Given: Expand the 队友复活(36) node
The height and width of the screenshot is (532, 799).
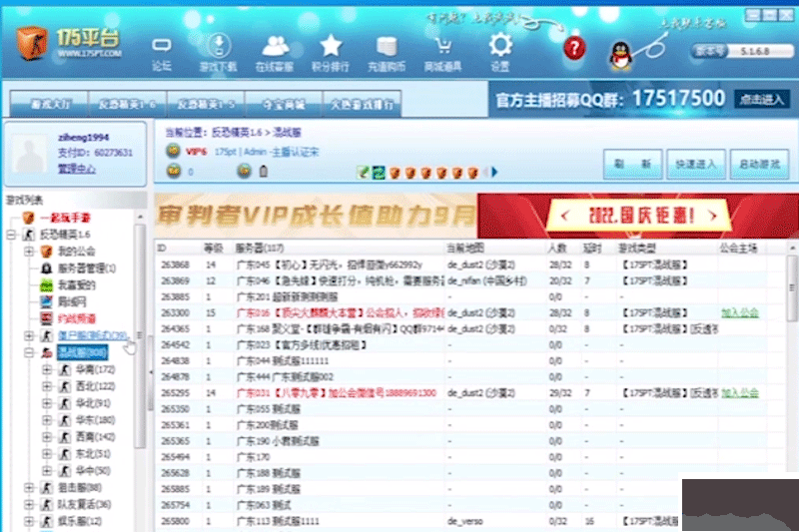Looking at the screenshot, I should pos(29,504).
